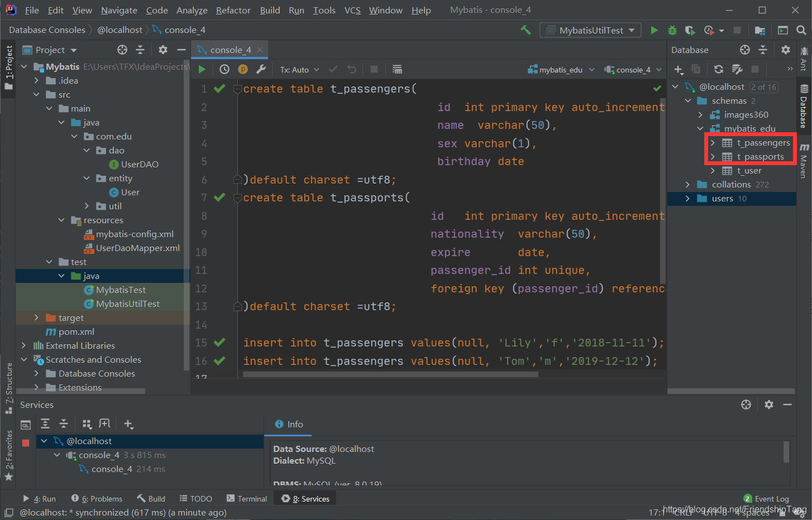Open mybatis-config.xml in Project tree
Screen dimensions: 812x520
click(x=135, y=234)
